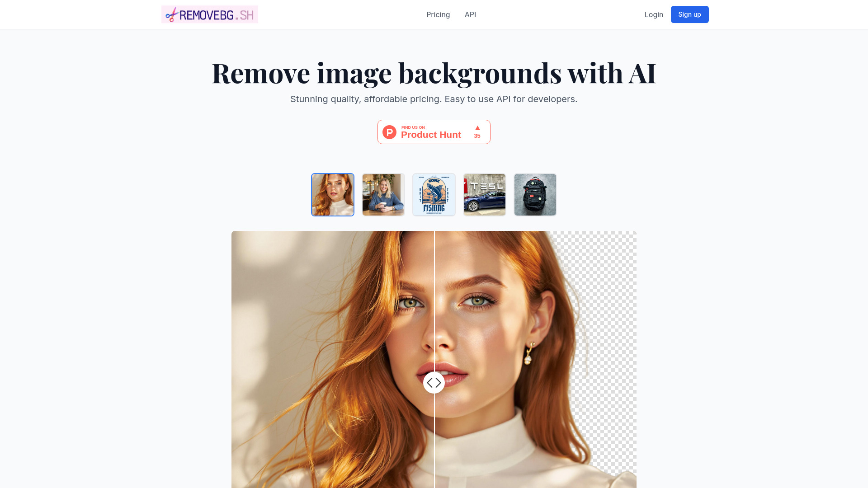Open the API documentation page

(x=470, y=14)
